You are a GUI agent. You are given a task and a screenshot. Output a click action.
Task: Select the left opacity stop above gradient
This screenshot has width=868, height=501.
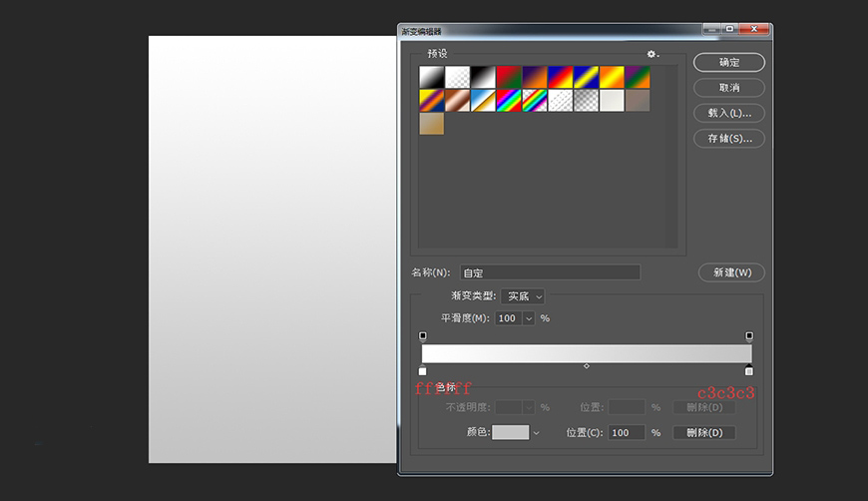(x=423, y=336)
